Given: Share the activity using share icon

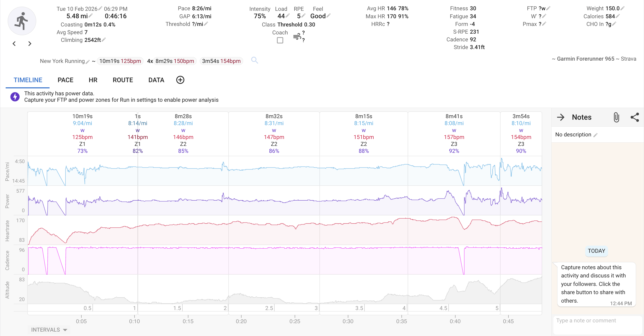Looking at the screenshot, I should tap(635, 117).
